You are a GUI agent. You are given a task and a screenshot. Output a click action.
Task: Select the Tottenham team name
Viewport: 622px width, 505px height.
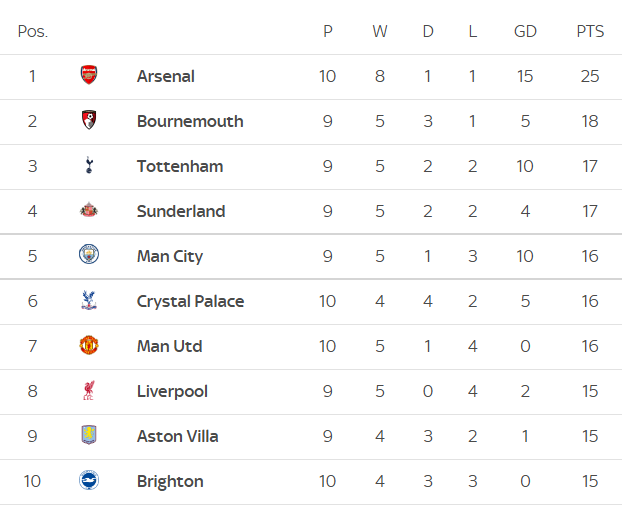tap(180, 166)
